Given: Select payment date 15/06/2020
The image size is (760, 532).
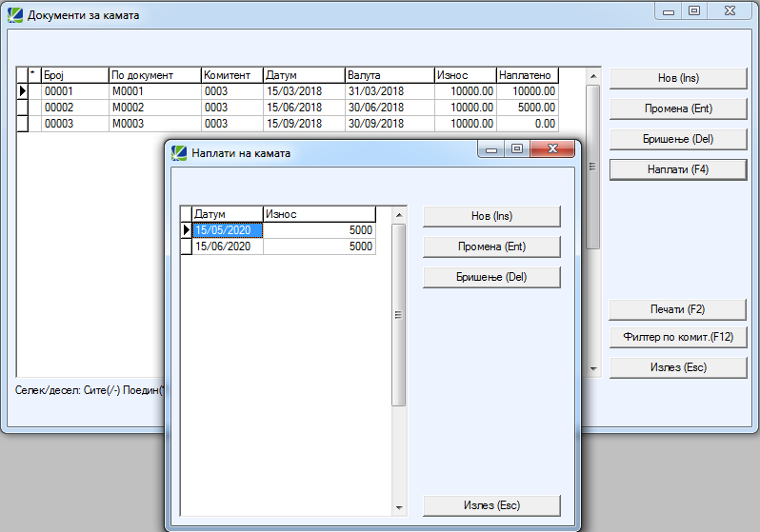Looking at the screenshot, I should click(x=228, y=246).
